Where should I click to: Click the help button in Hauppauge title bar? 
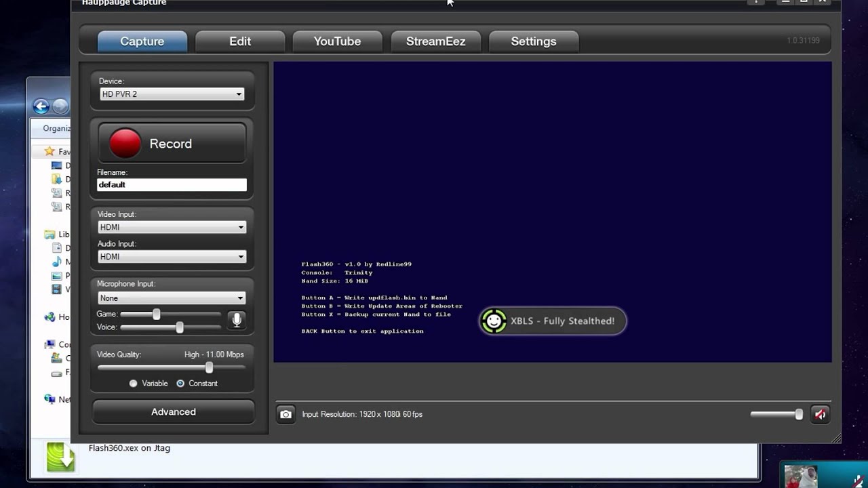point(756,2)
